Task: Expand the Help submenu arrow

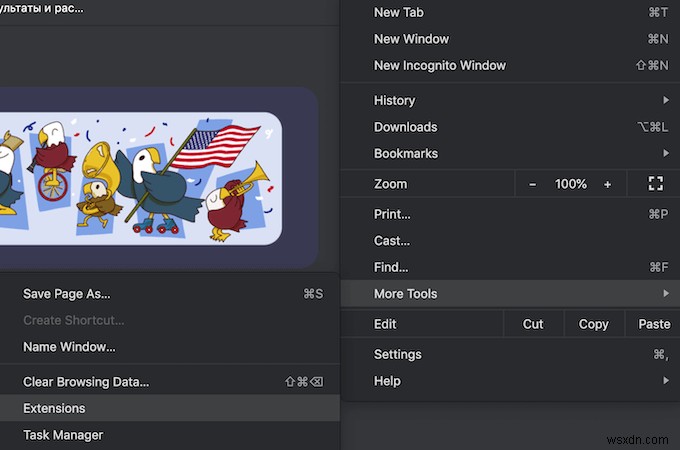Action: pos(666,381)
